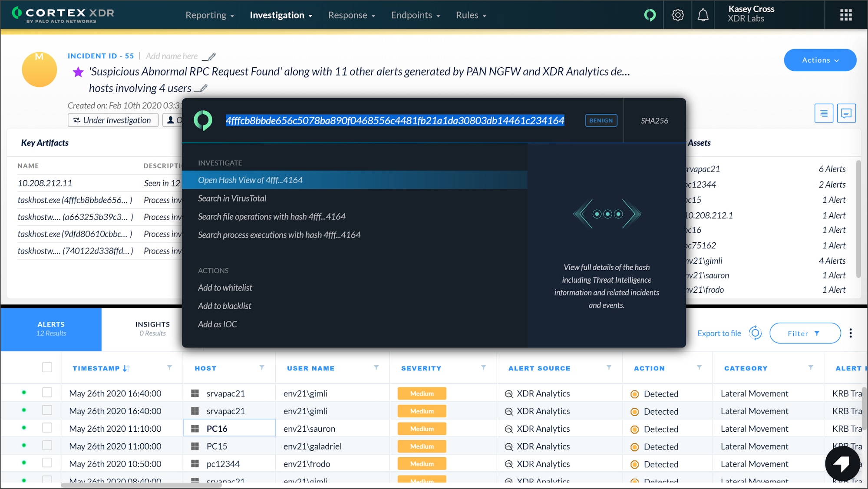The image size is (868, 489).
Task: Change the Under Investigation status
Action: coord(113,120)
